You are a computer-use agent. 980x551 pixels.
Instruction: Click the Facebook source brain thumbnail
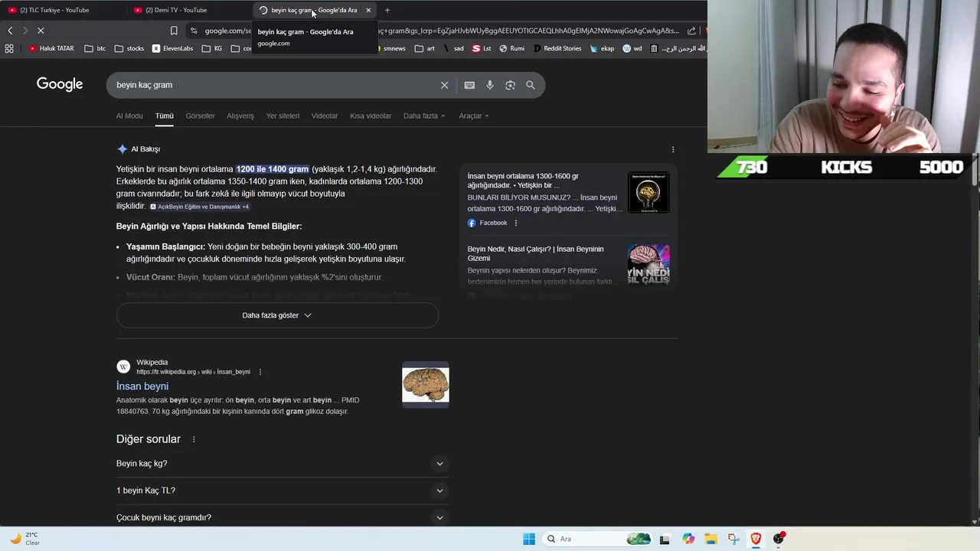[648, 192]
